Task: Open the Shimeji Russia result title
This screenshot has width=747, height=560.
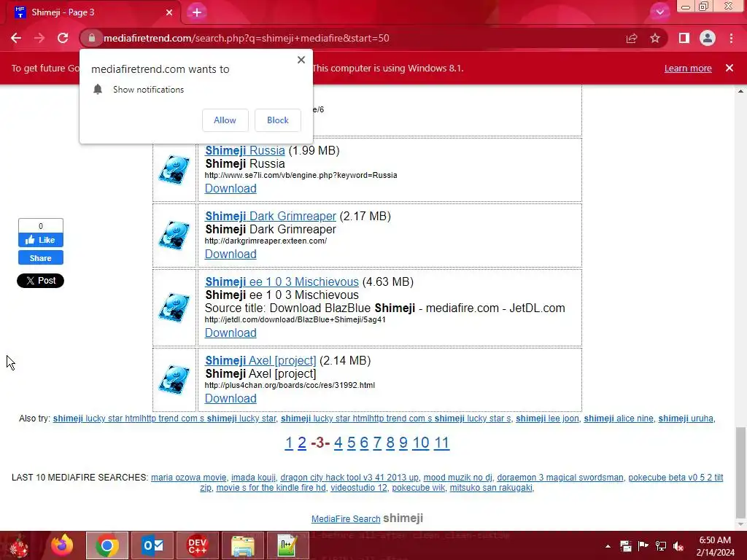Action: tap(245, 150)
